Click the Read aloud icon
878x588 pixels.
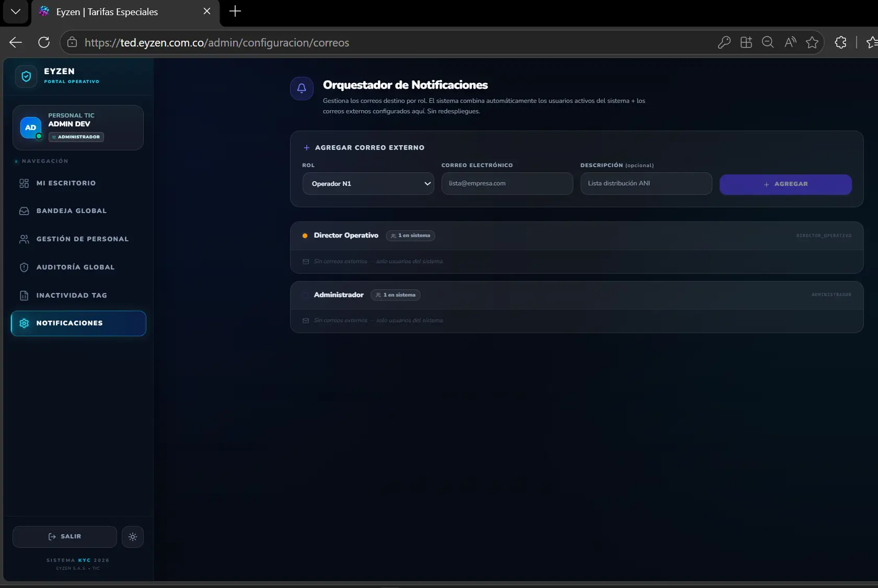point(790,43)
